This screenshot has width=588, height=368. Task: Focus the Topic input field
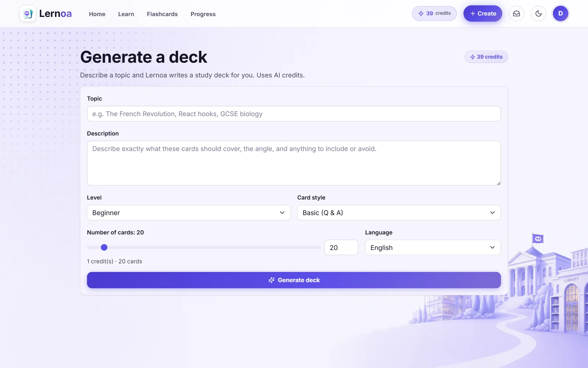[x=294, y=114]
